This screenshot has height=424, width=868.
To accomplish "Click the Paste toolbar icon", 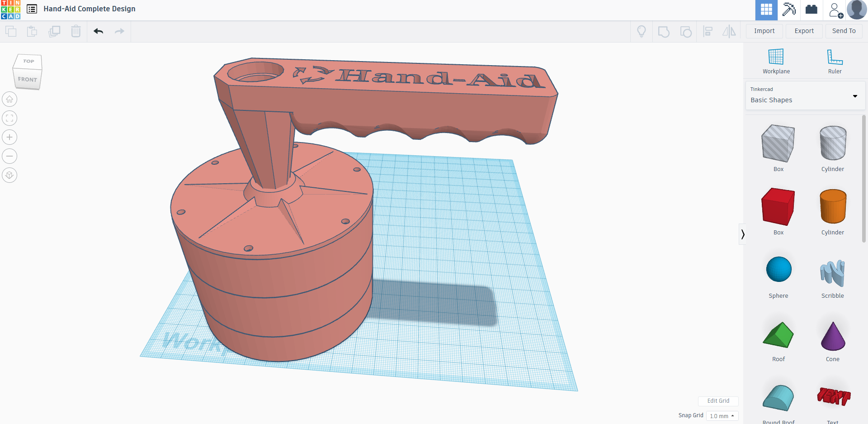I will 32,31.
